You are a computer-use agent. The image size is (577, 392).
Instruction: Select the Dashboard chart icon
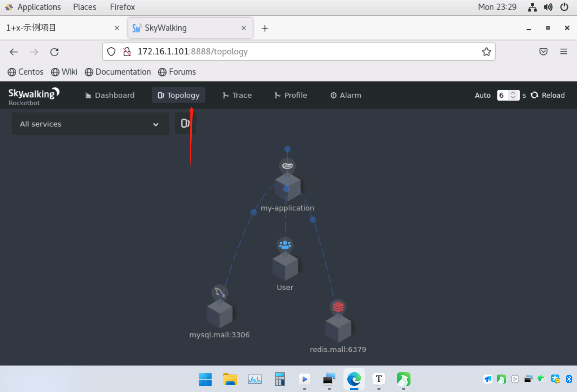pyautogui.click(x=88, y=95)
